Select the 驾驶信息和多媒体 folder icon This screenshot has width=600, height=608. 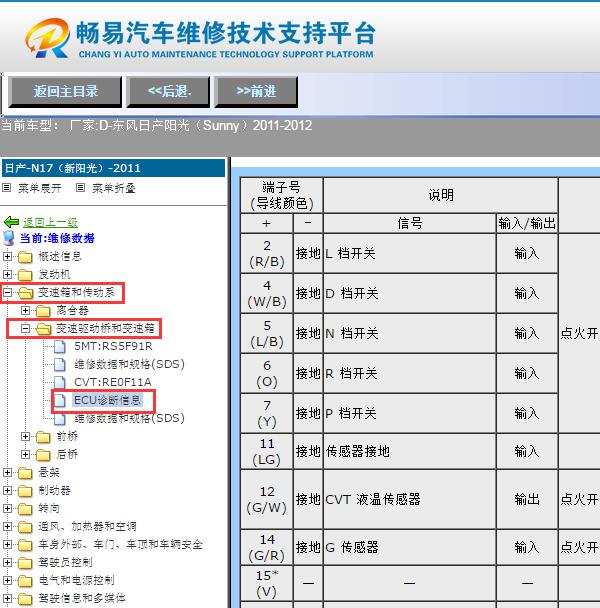tap(25, 599)
